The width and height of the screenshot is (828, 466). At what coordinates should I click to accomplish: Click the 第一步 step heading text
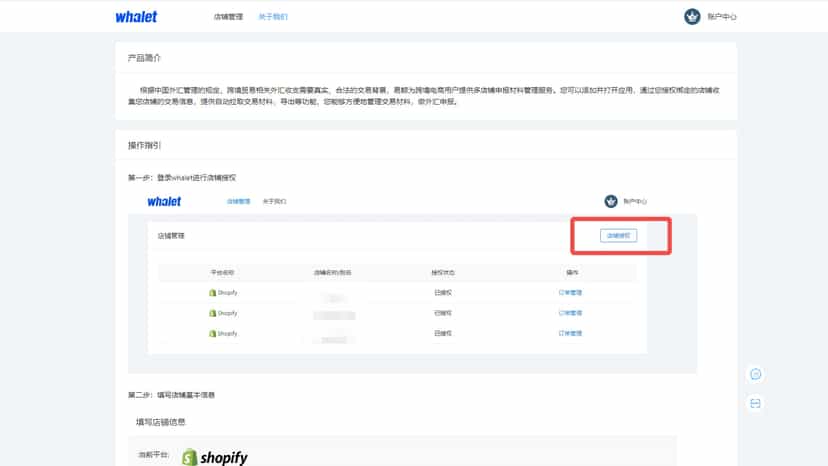point(182,178)
